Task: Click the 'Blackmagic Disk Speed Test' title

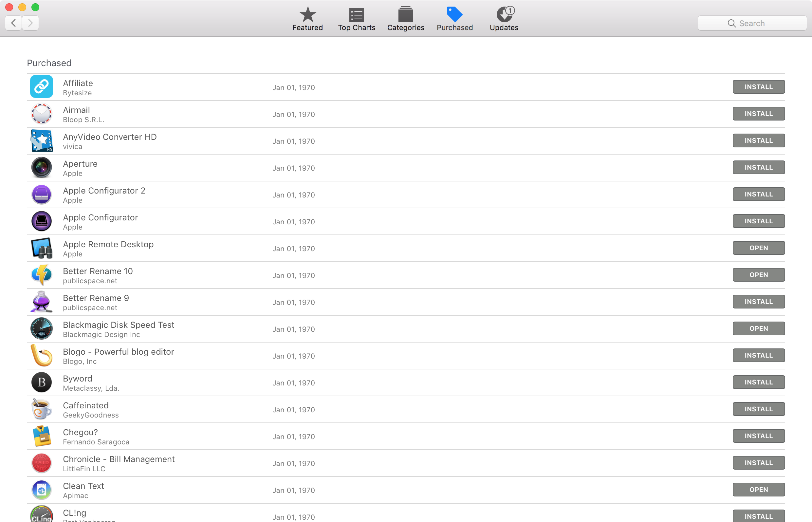Action: pyautogui.click(x=119, y=325)
